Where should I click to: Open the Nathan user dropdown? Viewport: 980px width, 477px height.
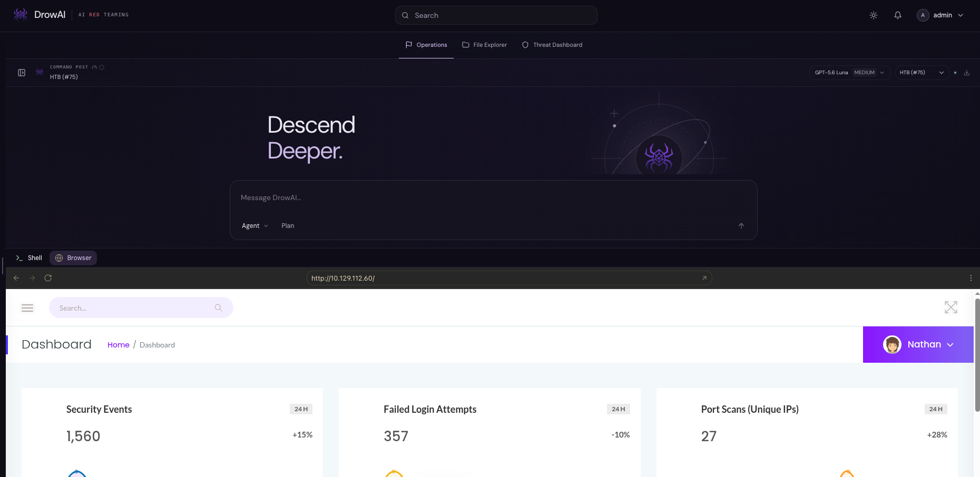pyautogui.click(x=918, y=344)
